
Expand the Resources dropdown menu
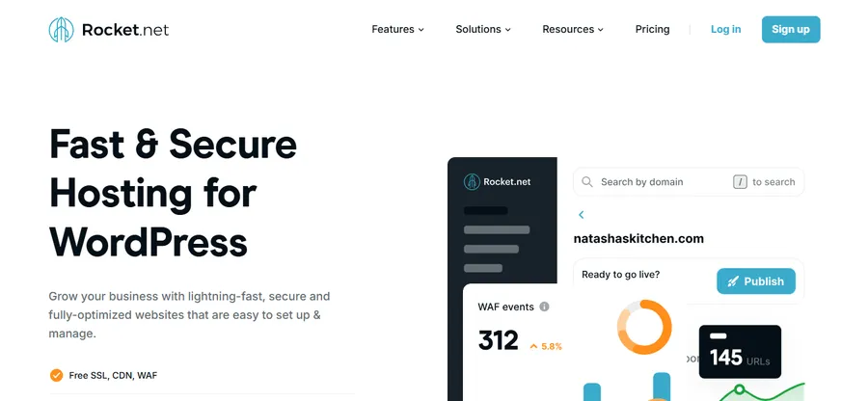pos(573,29)
